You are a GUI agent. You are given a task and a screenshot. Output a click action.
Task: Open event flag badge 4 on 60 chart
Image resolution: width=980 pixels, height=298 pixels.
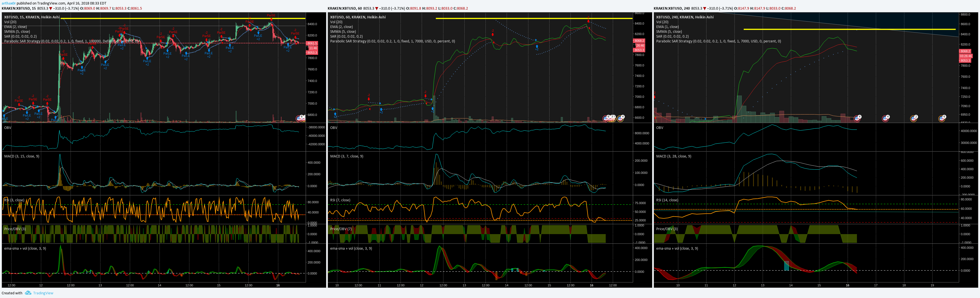pos(620,118)
